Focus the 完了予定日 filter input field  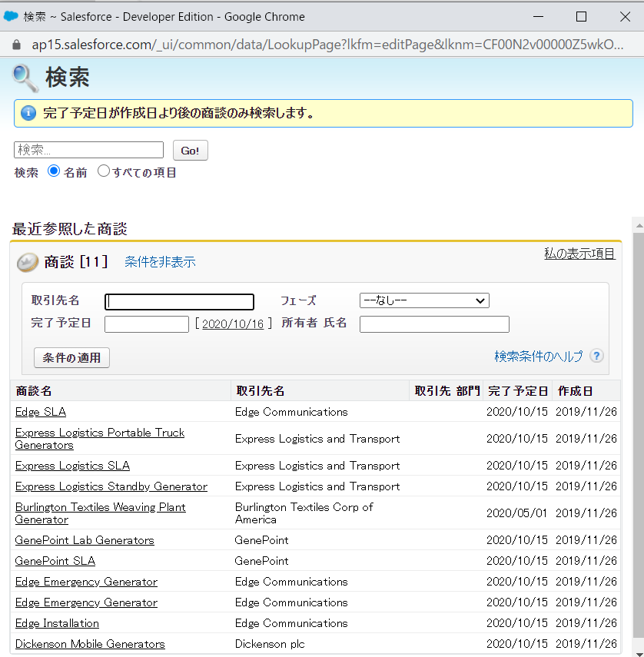147,324
